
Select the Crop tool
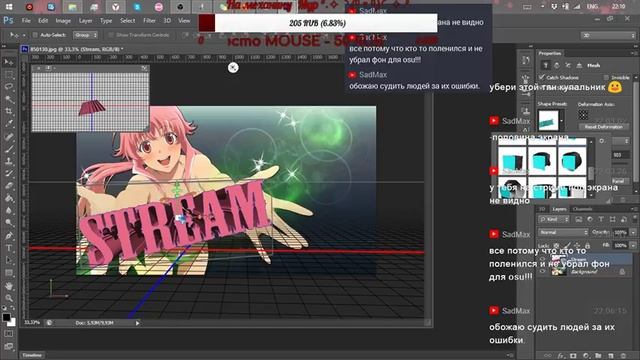[x=8, y=111]
